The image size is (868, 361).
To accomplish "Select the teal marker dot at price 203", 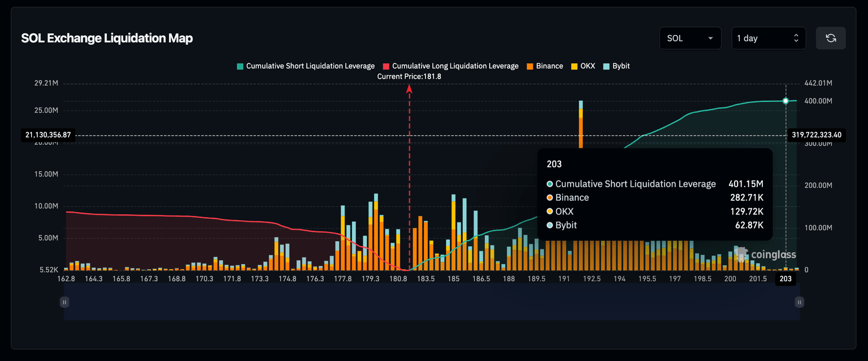I will [785, 101].
